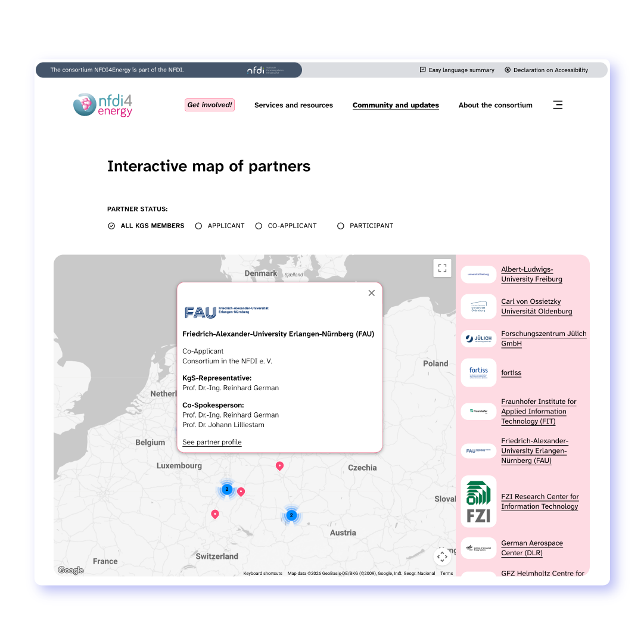The height and width of the screenshot is (644, 644).
Task: Open See partner profile link
Action: tap(212, 442)
